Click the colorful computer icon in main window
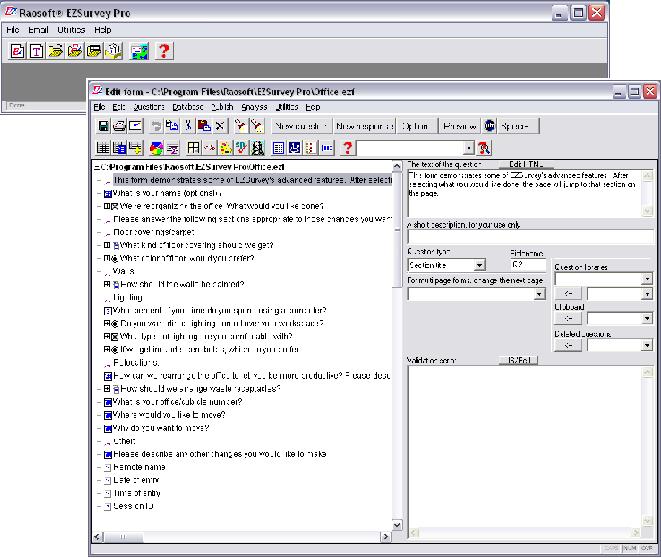Viewport: 661px width, 558px height. coord(139,51)
